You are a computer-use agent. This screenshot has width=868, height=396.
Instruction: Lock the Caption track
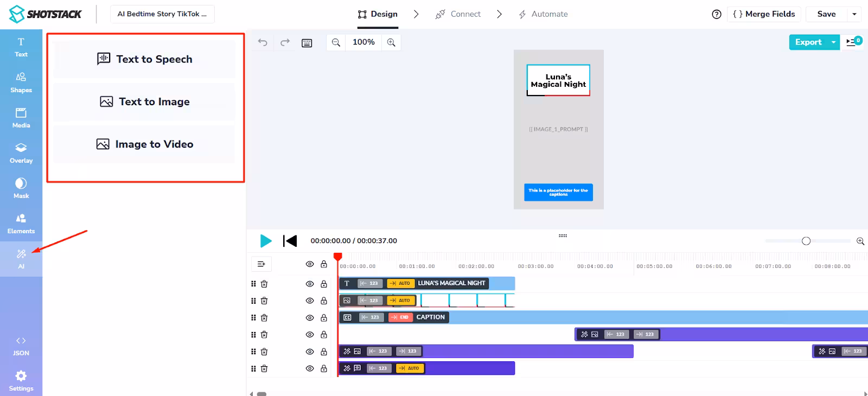coord(324,317)
